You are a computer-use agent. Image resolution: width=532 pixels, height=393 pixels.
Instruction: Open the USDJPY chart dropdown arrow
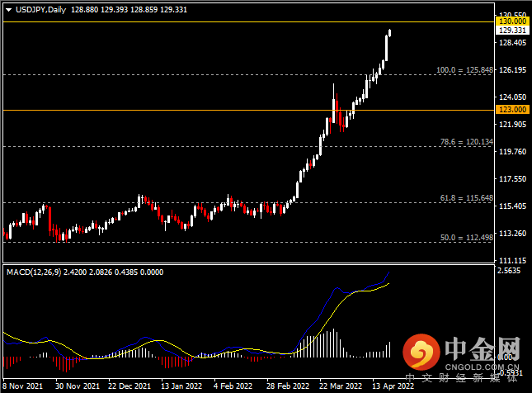(8, 10)
